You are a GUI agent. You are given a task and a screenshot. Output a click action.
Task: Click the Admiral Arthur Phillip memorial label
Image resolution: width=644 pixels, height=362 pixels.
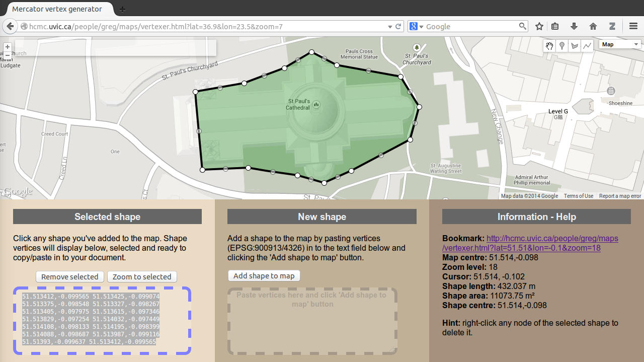[x=532, y=180]
